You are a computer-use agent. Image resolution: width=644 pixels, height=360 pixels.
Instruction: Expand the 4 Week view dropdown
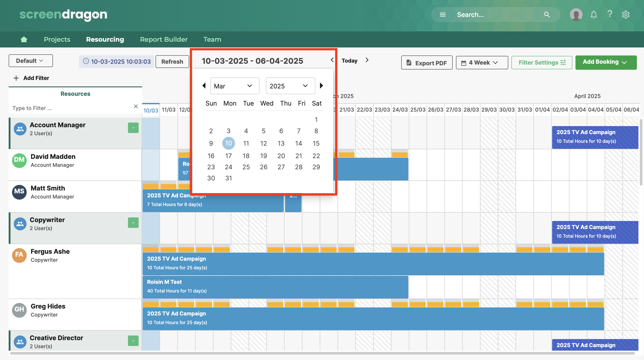[x=482, y=63]
